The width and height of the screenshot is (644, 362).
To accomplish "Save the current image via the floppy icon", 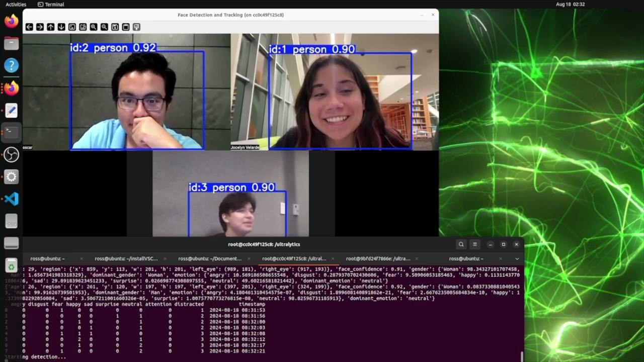I will point(115,27).
